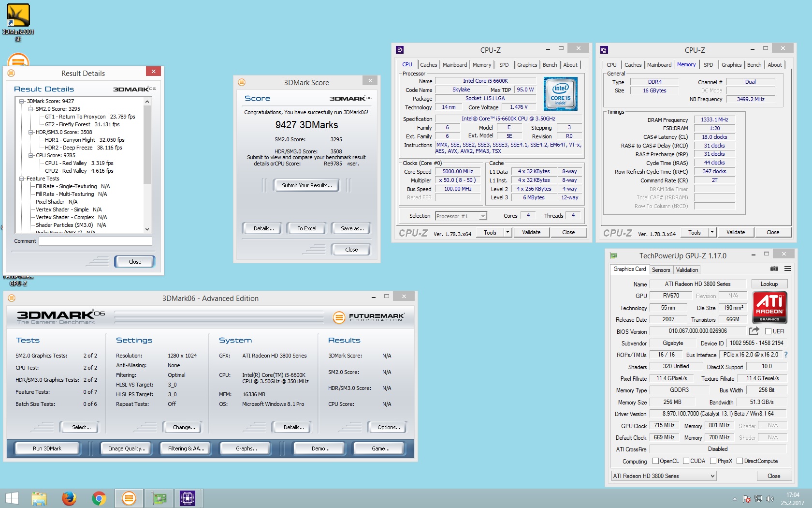The width and height of the screenshot is (812, 508).
Task: Click the Comment input field
Action: tap(95, 241)
